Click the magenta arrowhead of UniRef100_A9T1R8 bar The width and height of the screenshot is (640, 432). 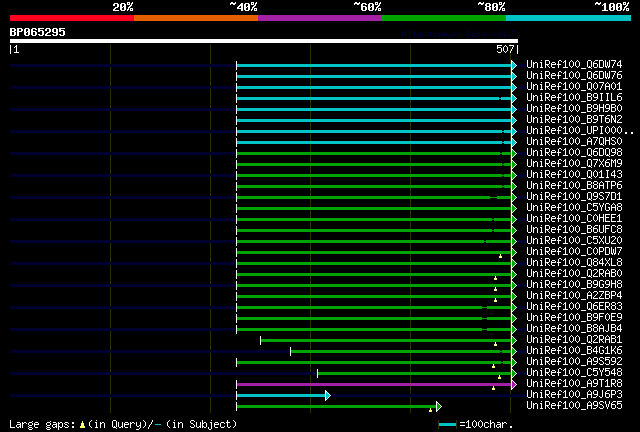[x=514, y=384]
